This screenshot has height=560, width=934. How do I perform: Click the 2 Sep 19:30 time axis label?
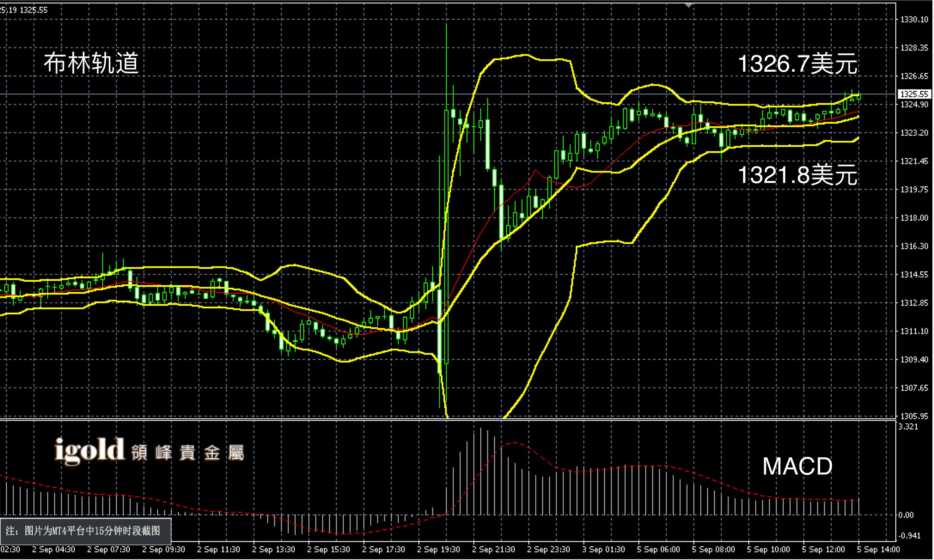(x=438, y=550)
